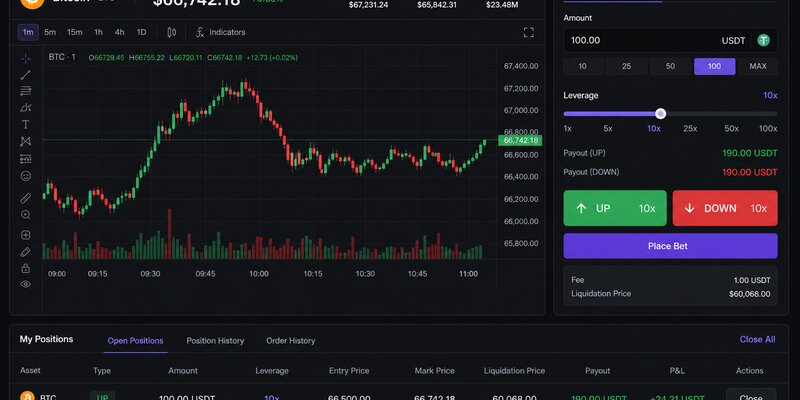This screenshot has width=800, height=400.
Task: Click the 65,842.31 low price value
Action: point(437,5)
